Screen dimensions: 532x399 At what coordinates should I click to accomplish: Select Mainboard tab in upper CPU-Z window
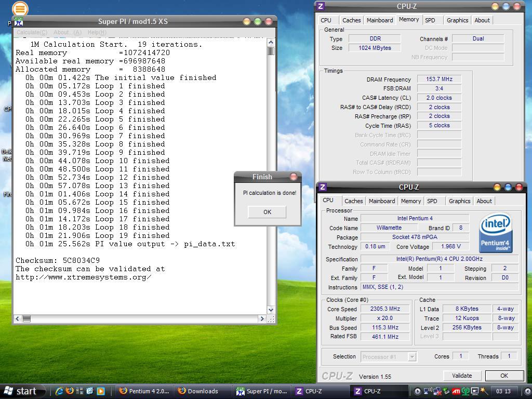pos(380,20)
